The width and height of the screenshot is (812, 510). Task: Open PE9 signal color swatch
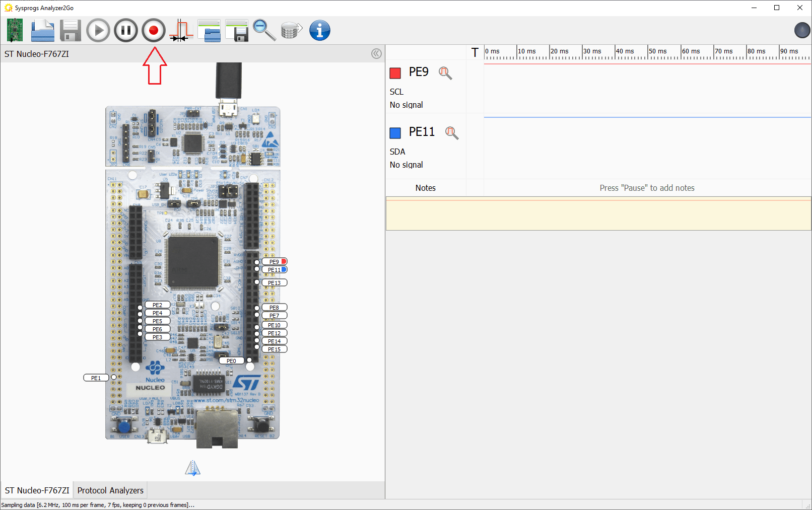pyautogui.click(x=395, y=73)
